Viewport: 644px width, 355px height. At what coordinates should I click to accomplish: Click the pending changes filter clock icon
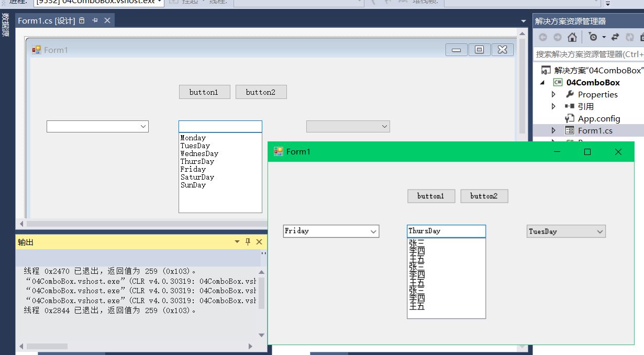(593, 37)
